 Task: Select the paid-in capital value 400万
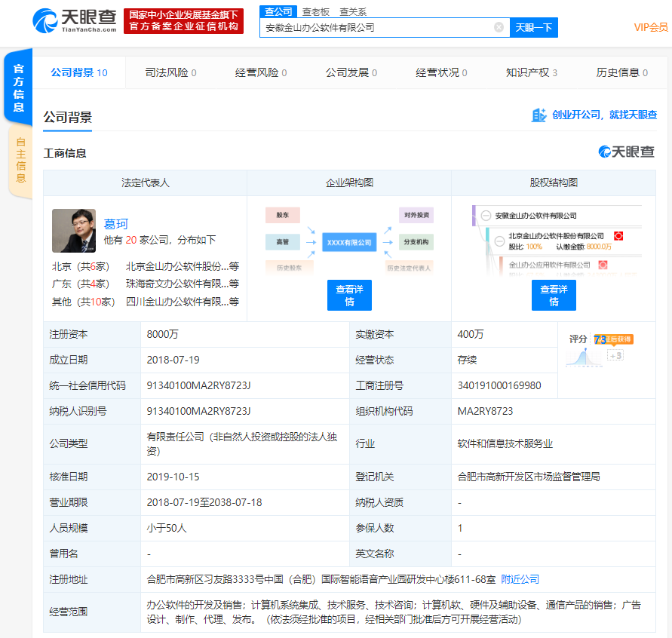470,334
